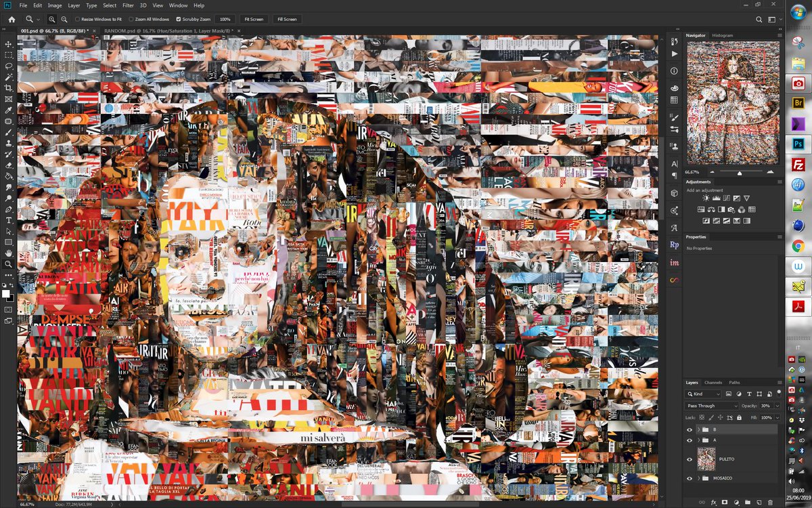812x508 pixels.
Task: Select the Clone Stamp tool
Action: [x=9, y=142]
